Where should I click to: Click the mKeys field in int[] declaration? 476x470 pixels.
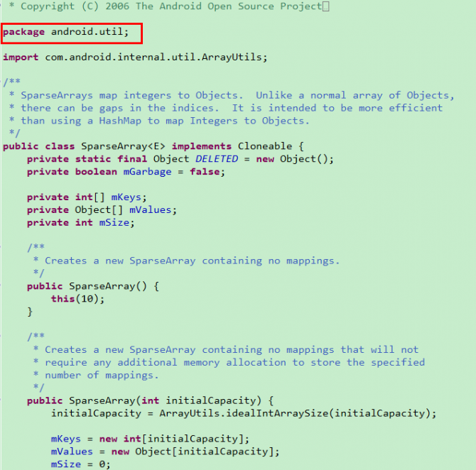(126, 197)
